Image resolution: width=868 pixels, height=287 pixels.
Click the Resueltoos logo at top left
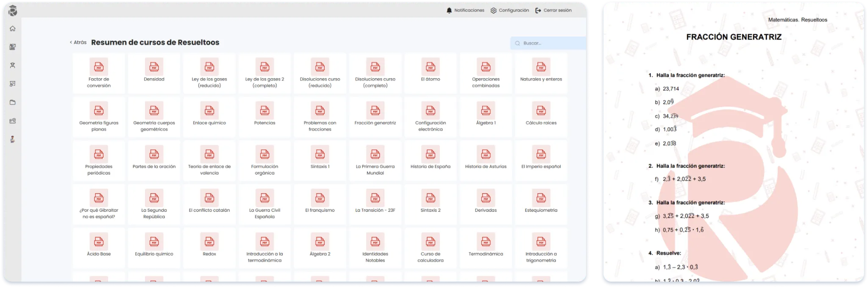13,11
